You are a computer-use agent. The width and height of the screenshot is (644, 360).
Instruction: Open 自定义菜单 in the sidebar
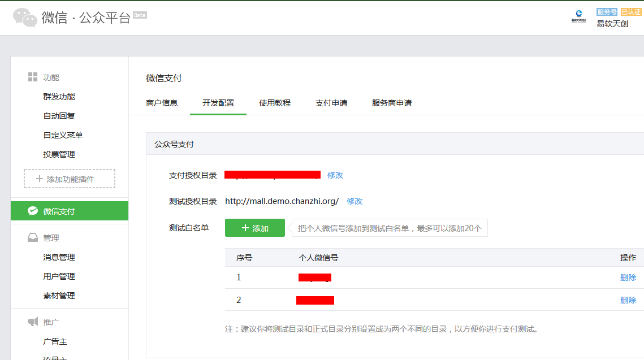pos(63,135)
